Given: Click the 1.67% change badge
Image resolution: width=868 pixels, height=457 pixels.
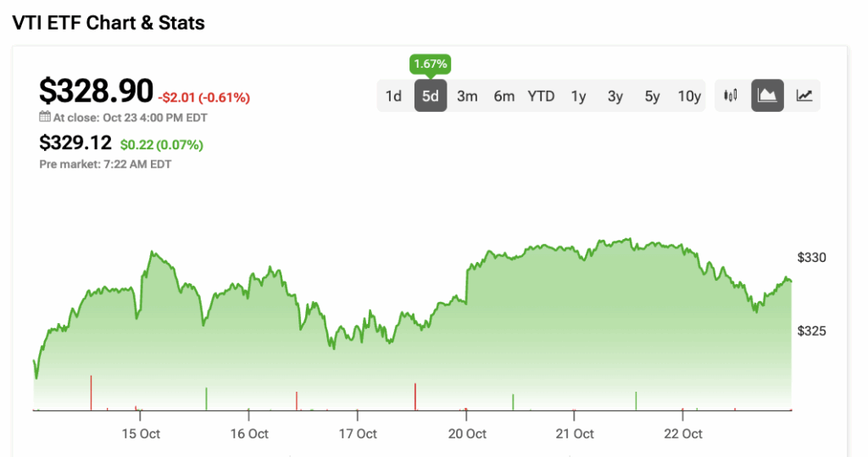Looking at the screenshot, I should pos(430,64).
